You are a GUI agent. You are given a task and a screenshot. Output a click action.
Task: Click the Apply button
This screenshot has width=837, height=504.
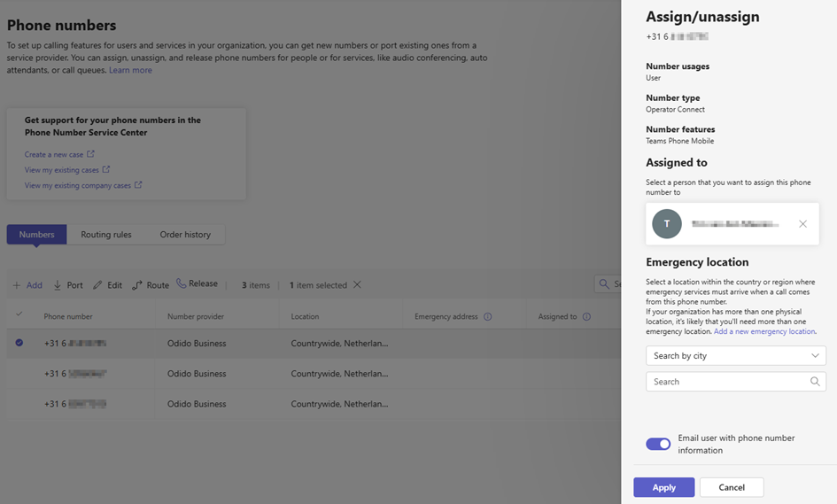click(x=663, y=487)
